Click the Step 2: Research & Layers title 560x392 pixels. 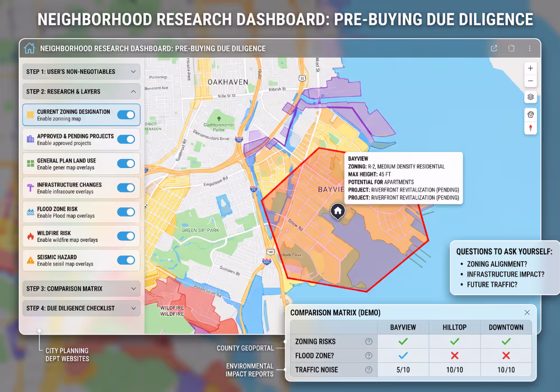63,92
